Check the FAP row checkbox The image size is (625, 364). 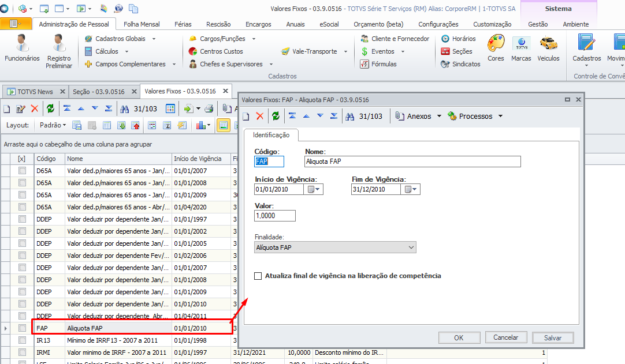tap(22, 328)
